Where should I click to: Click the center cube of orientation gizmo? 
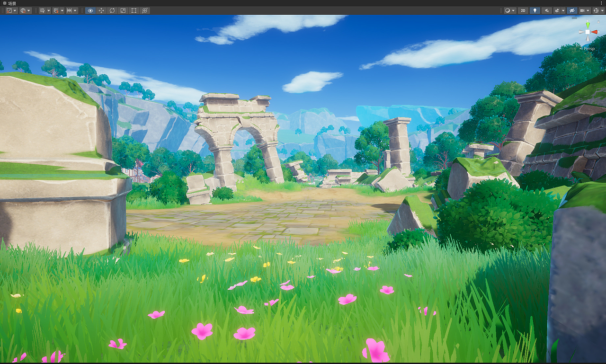coord(588,32)
